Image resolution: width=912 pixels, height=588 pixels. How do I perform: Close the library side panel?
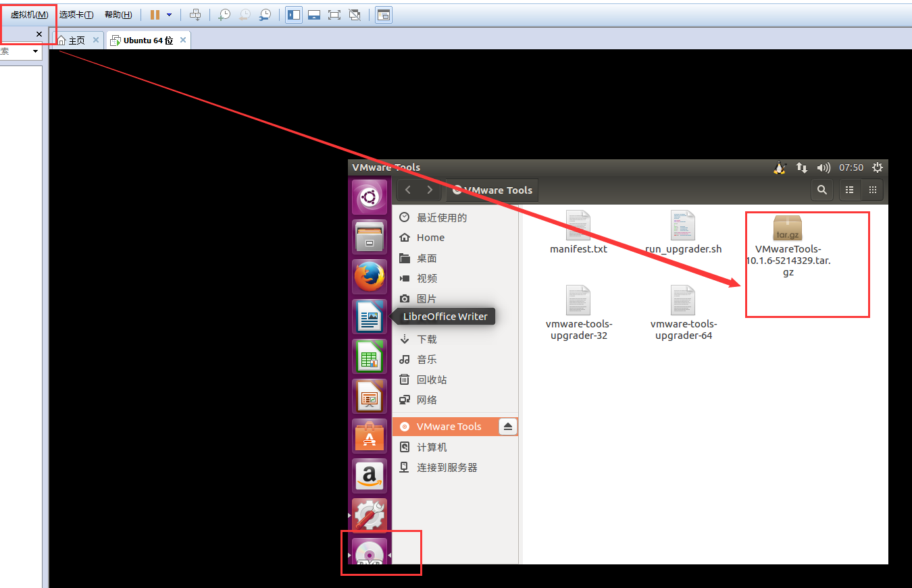click(x=39, y=34)
